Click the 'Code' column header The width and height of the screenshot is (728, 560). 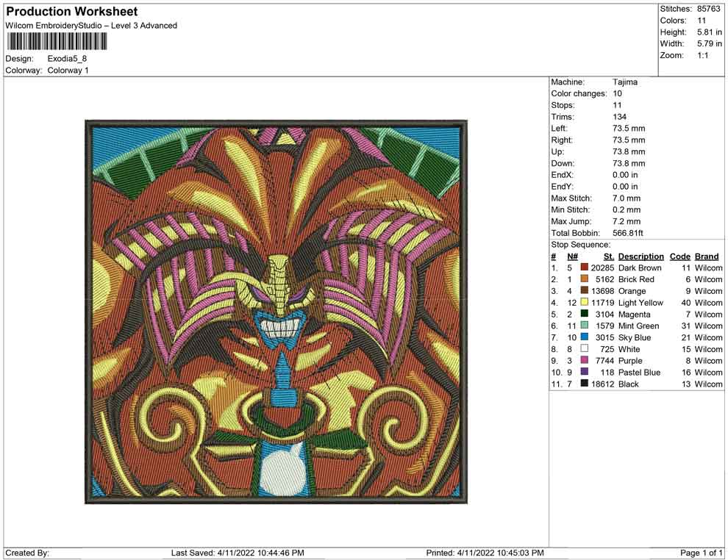click(x=679, y=256)
